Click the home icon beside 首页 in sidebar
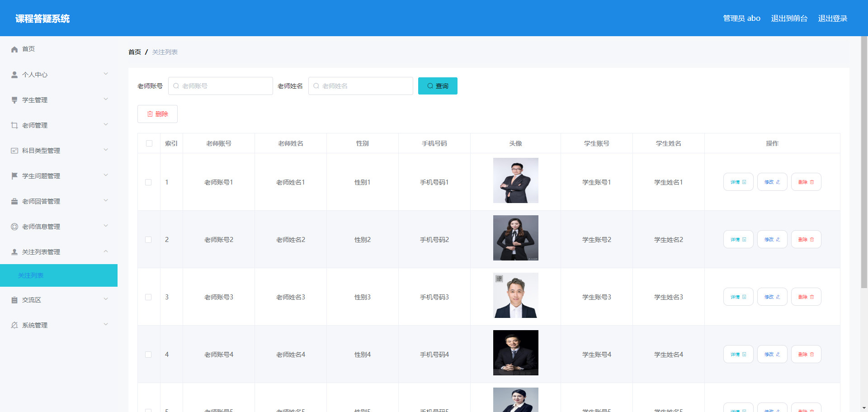The image size is (868, 412). click(x=14, y=49)
